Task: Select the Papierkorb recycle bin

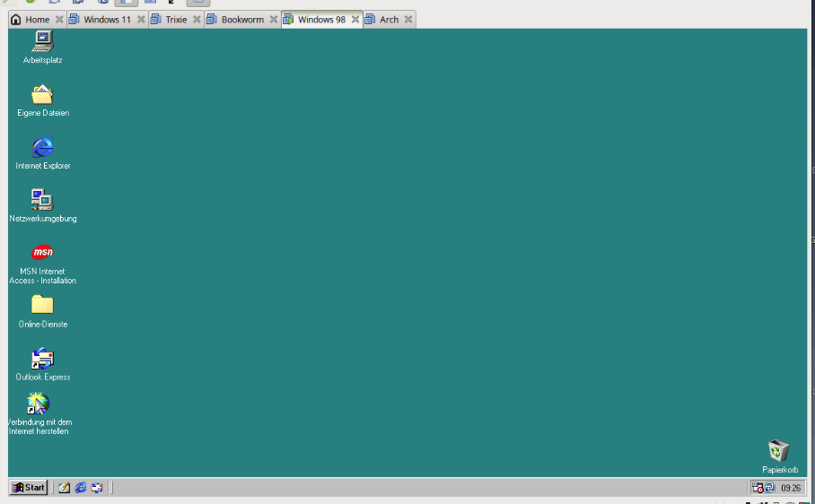Action: click(779, 451)
